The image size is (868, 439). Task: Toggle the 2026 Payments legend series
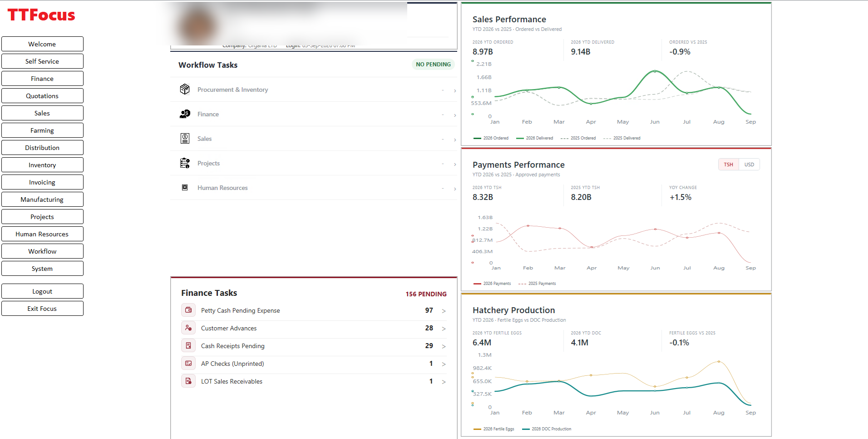tap(492, 284)
